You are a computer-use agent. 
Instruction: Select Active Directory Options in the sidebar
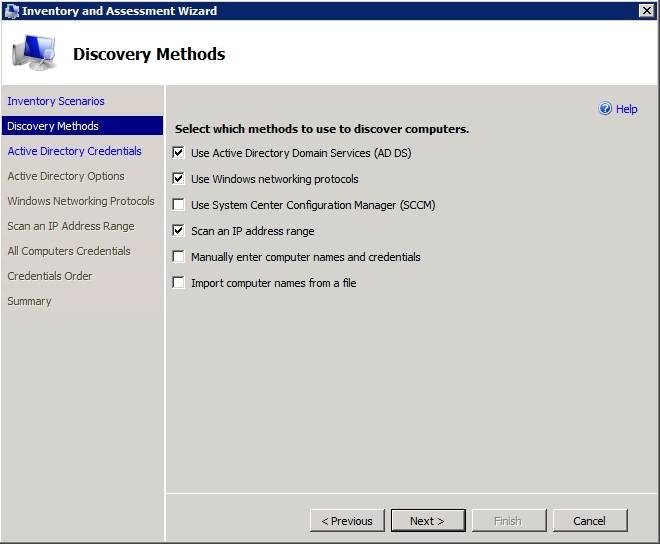point(66,176)
